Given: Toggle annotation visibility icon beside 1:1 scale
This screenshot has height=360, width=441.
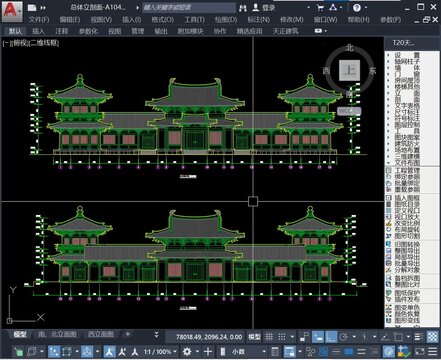Looking at the screenshot, I should (x=109, y=351).
